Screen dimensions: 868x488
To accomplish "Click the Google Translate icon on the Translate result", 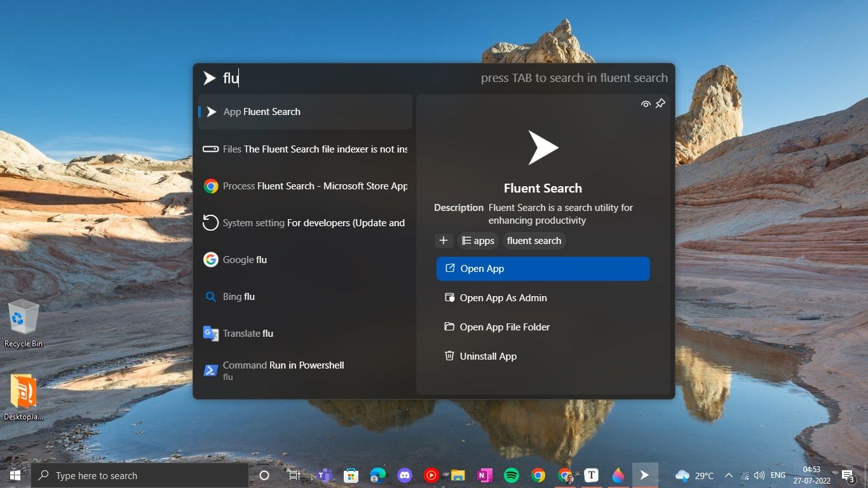I will pos(211,334).
